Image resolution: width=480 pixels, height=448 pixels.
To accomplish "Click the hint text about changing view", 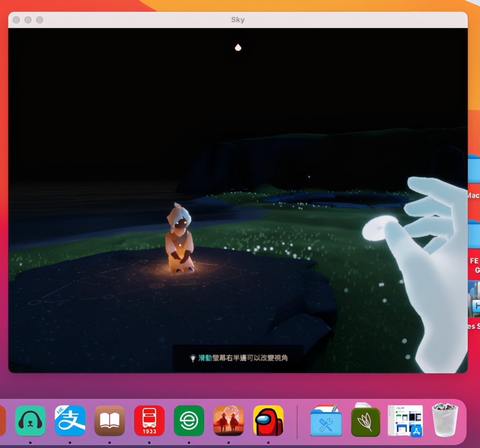I will [x=243, y=358].
